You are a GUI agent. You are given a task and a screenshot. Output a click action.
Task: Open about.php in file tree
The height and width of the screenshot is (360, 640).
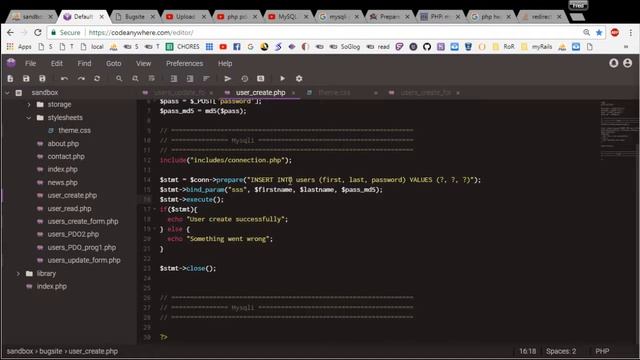click(x=63, y=143)
